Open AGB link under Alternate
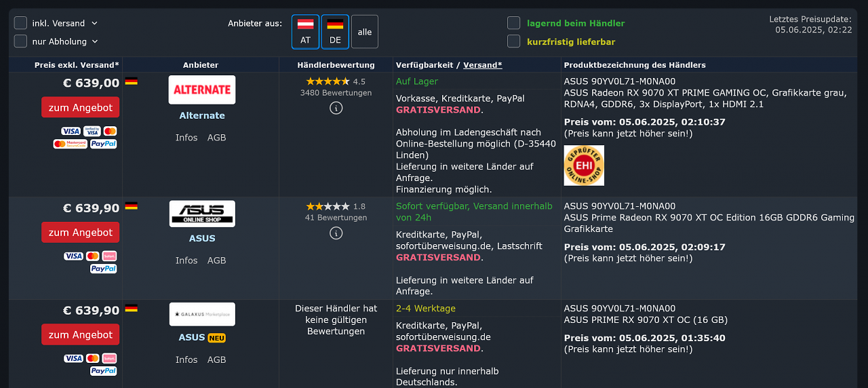 (216, 138)
